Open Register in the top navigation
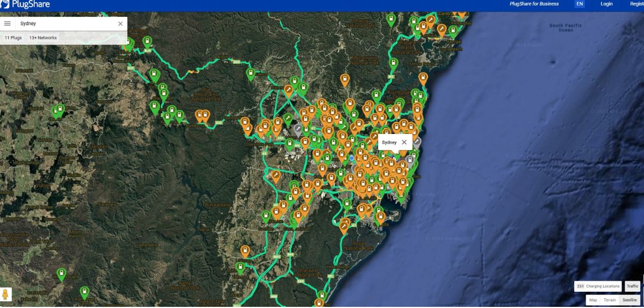 coord(637,4)
